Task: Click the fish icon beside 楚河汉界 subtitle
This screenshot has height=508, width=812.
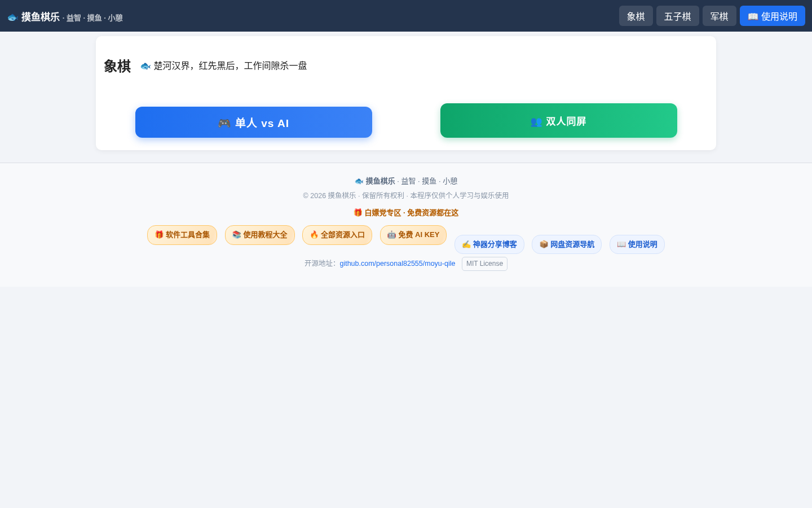Action: (145, 66)
